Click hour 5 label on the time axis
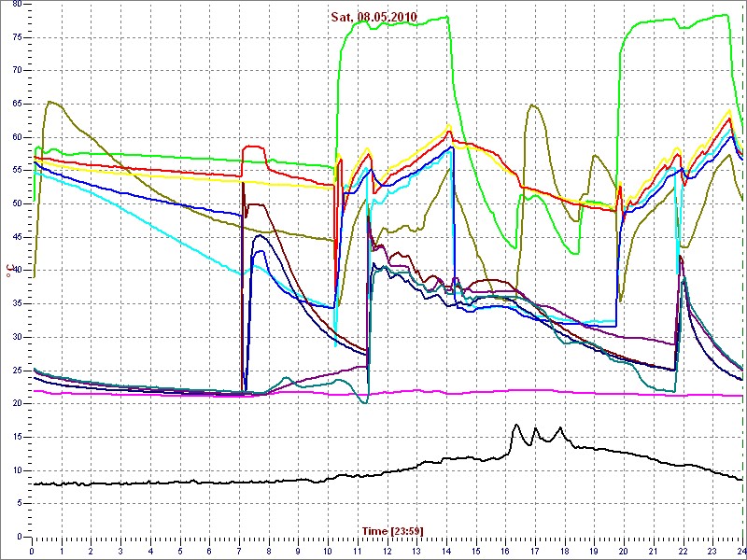The height and width of the screenshot is (560, 747). click(180, 552)
